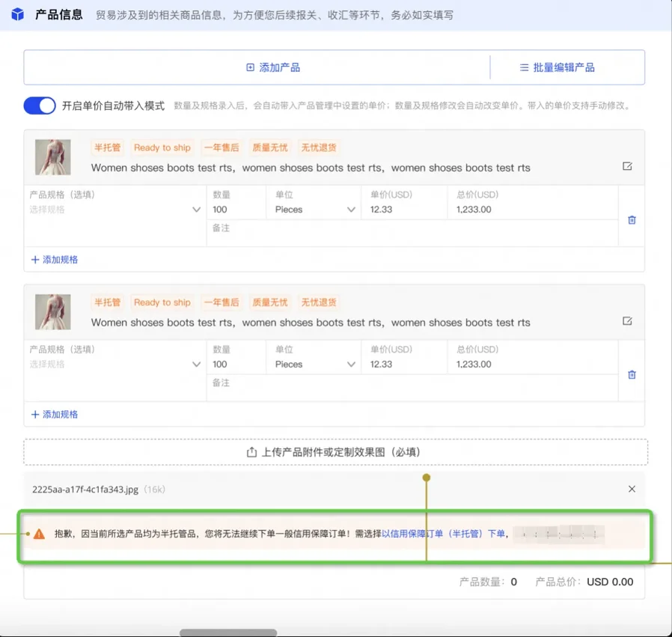Click edit icon on first product card
This screenshot has height=637, width=672.
[x=627, y=166]
